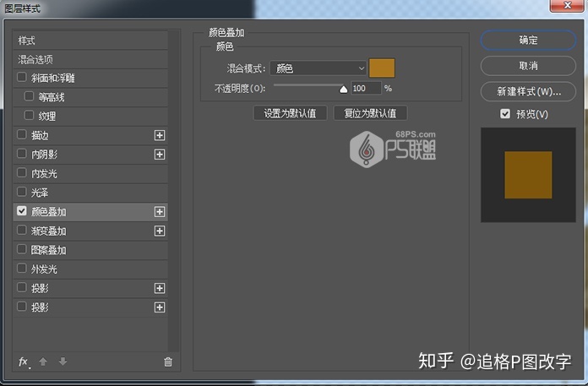The width and height of the screenshot is (588, 386).
Task: Click the 确定 button
Action: 528,40
